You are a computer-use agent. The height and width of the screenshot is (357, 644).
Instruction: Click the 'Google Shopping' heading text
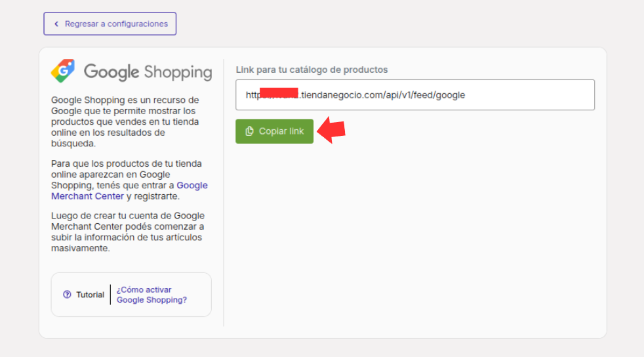tap(148, 72)
